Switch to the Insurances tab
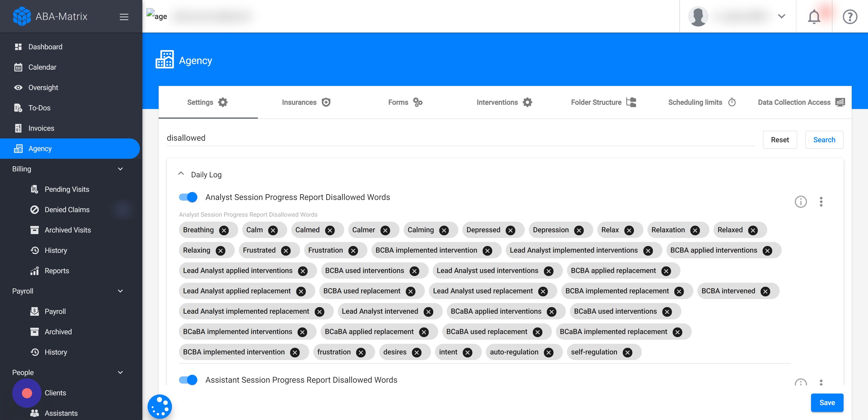The height and width of the screenshot is (420, 868). (x=306, y=102)
